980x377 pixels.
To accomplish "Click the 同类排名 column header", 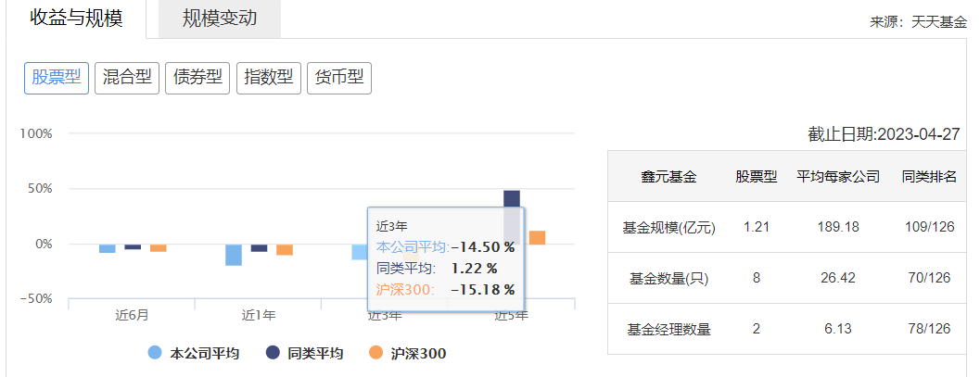I will [929, 176].
